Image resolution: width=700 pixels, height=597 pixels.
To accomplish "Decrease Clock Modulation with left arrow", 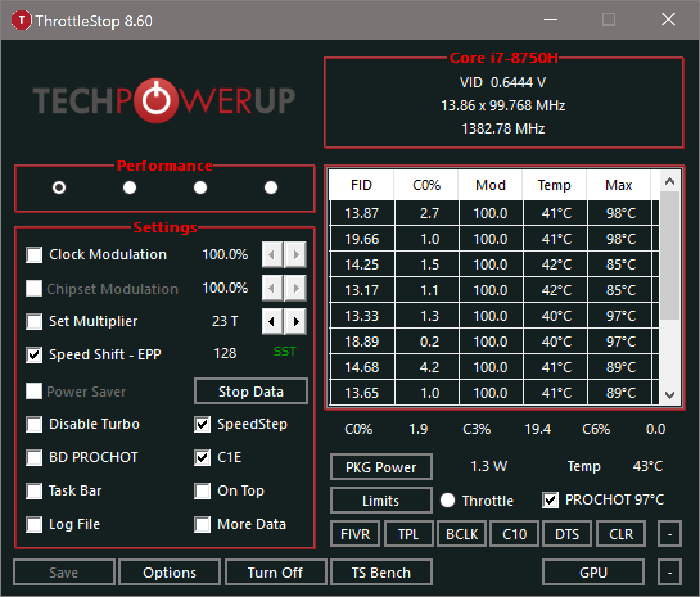I will click(x=272, y=255).
